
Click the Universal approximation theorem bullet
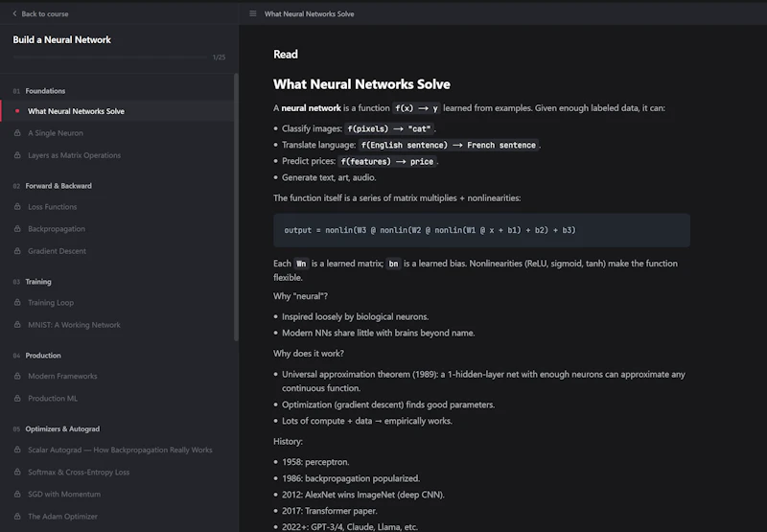(x=483, y=381)
